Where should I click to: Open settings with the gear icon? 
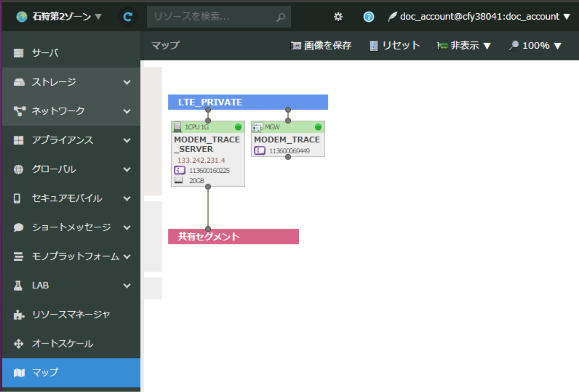click(338, 17)
